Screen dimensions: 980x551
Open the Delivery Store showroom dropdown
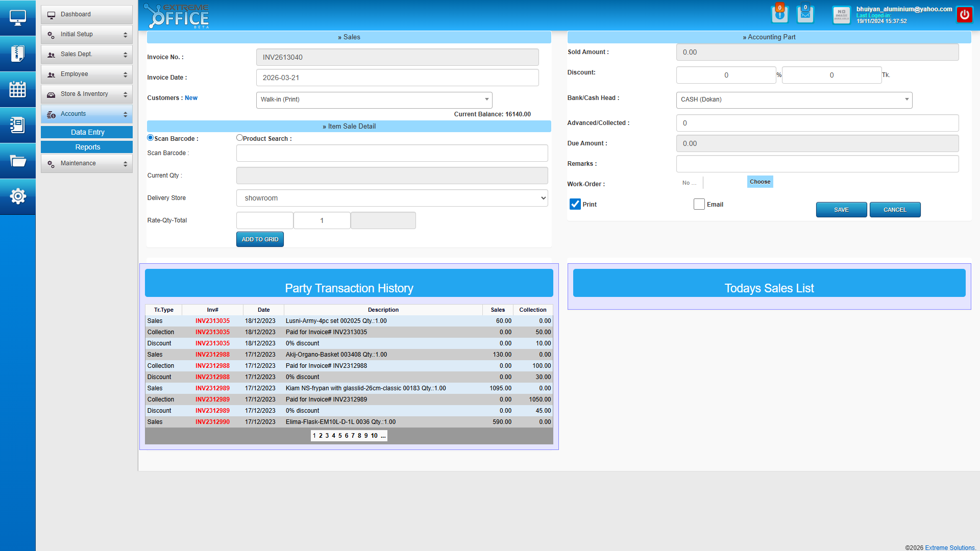[x=391, y=198]
